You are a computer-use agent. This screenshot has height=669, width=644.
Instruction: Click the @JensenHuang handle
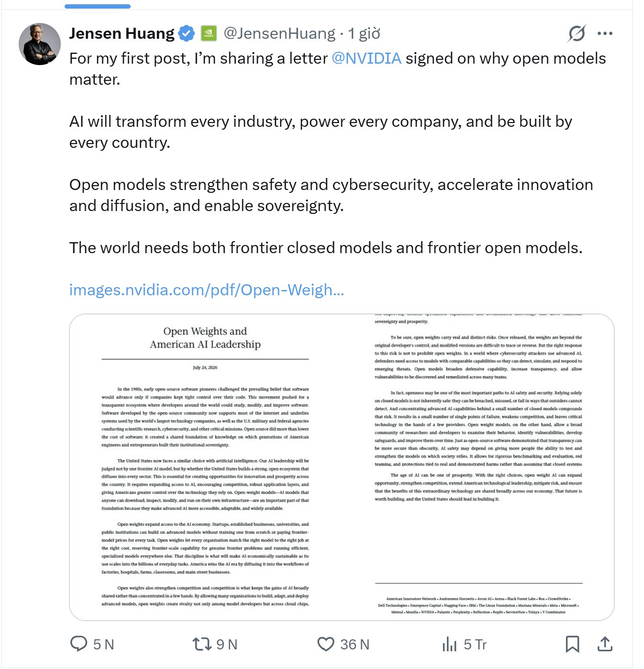tap(279, 33)
